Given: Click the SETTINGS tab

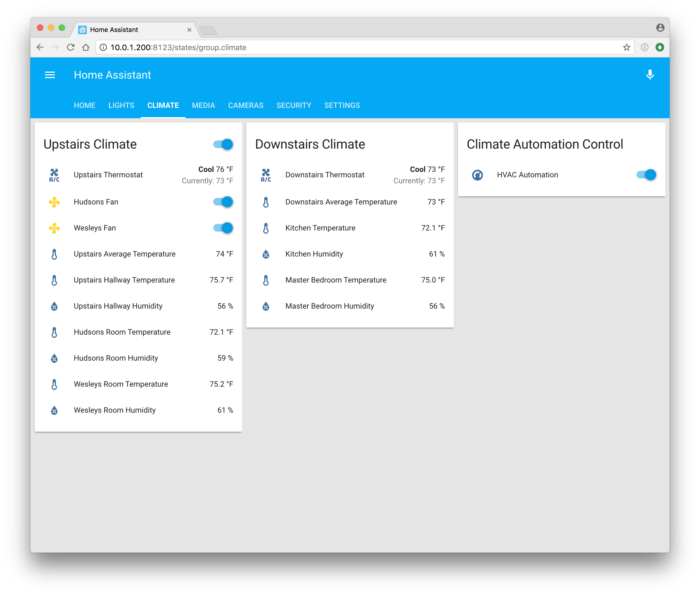Looking at the screenshot, I should (x=342, y=105).
